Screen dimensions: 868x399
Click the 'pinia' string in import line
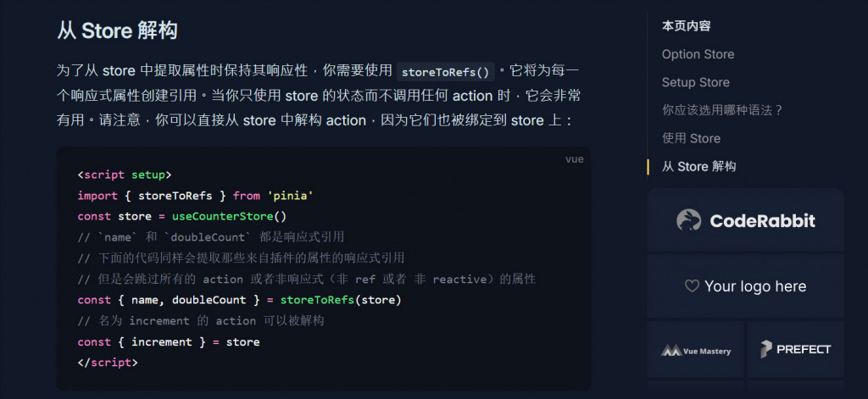pos(291,196)
